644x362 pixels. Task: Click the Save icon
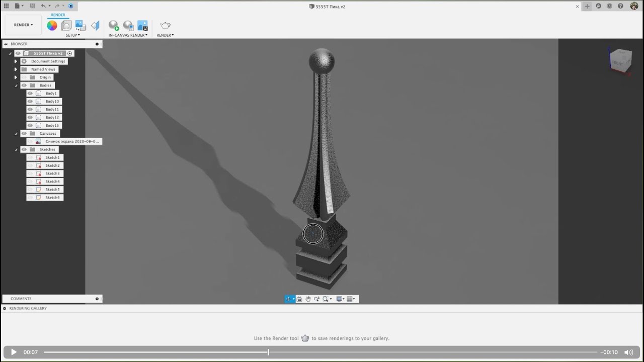(x=32, y=6)
